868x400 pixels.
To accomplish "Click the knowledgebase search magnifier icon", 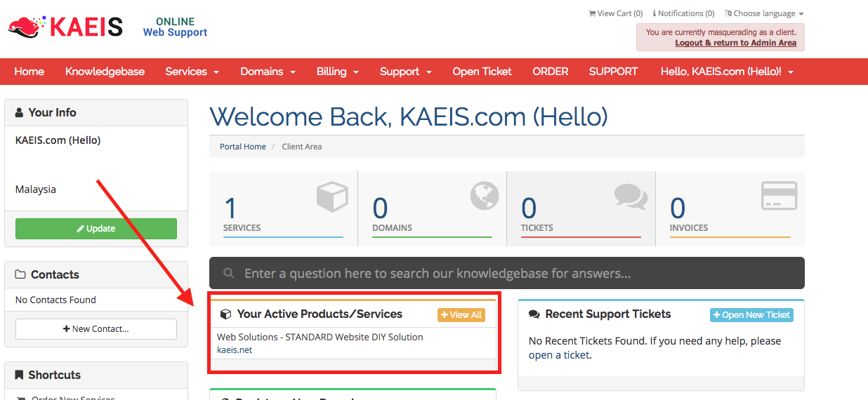I will point(228,273).
